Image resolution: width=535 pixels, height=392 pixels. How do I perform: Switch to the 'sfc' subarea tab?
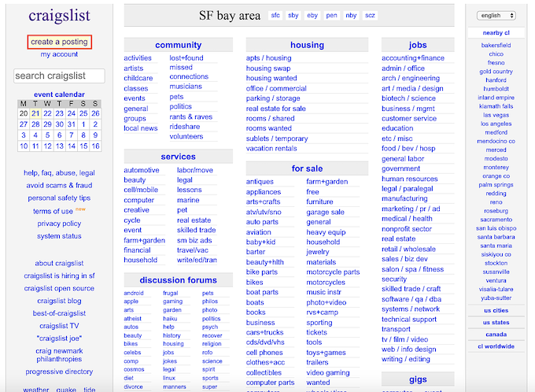pyautogui.click(x=275, y=16)
